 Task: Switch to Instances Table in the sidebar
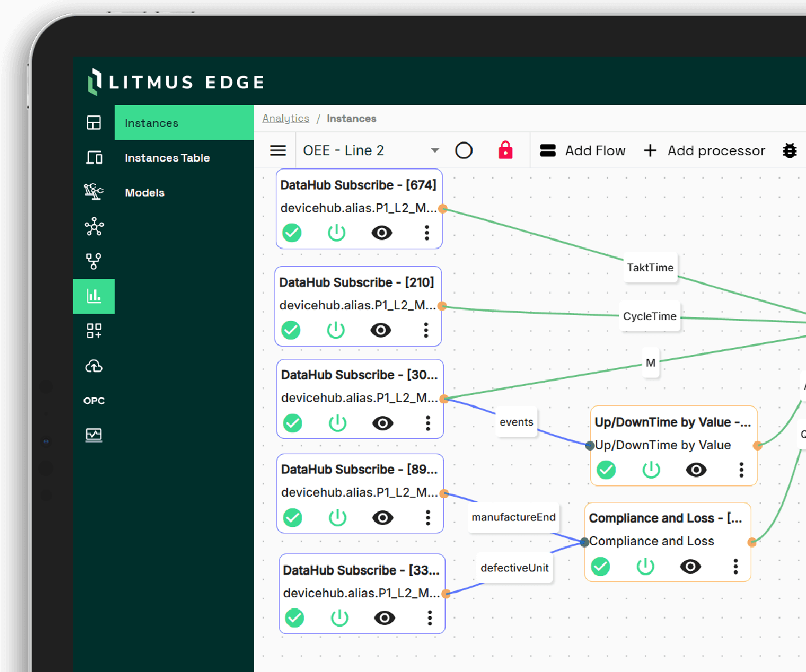167,158
